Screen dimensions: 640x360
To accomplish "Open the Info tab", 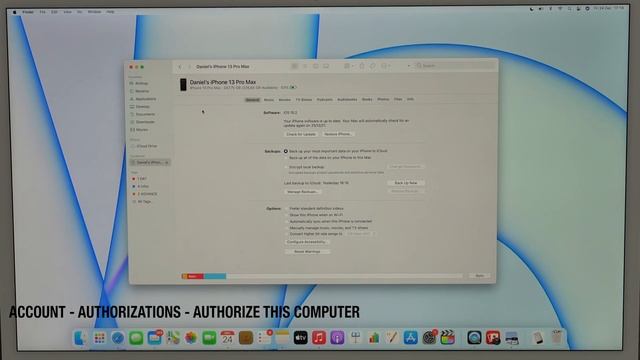I will pyautogui.click(x=410, y=99).
